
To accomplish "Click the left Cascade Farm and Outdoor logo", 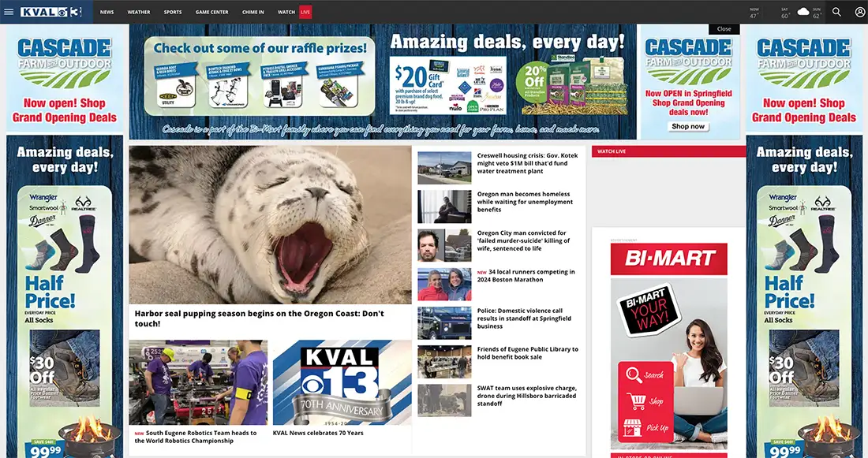I will point(64,63).
